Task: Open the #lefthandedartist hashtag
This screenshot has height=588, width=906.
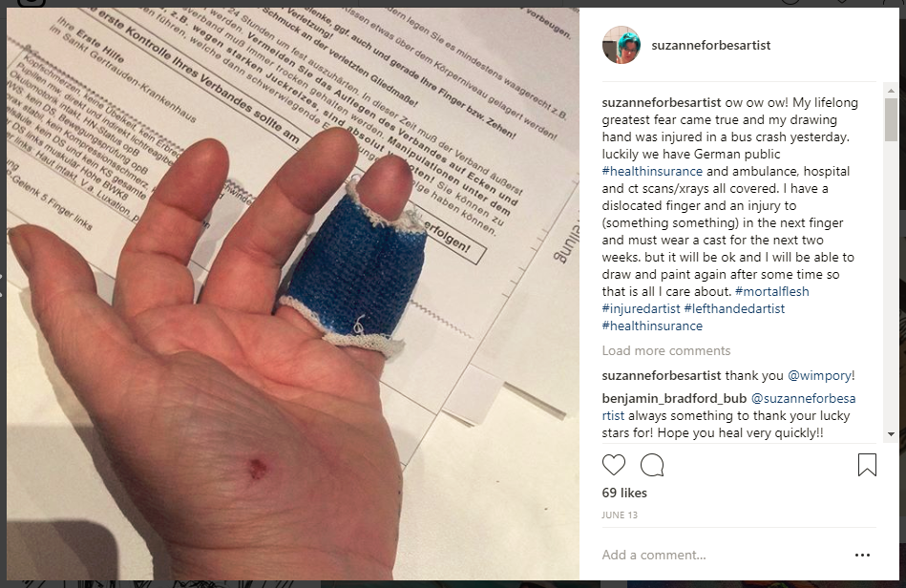Action: point(734,308)
